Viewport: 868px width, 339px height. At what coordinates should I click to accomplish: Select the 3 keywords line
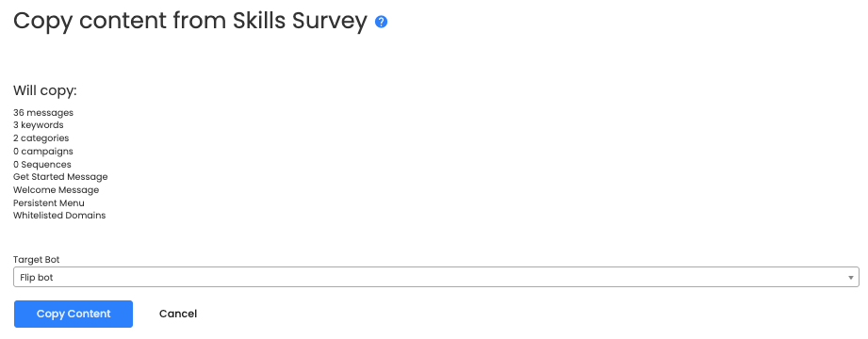click(x=39, y=125)
